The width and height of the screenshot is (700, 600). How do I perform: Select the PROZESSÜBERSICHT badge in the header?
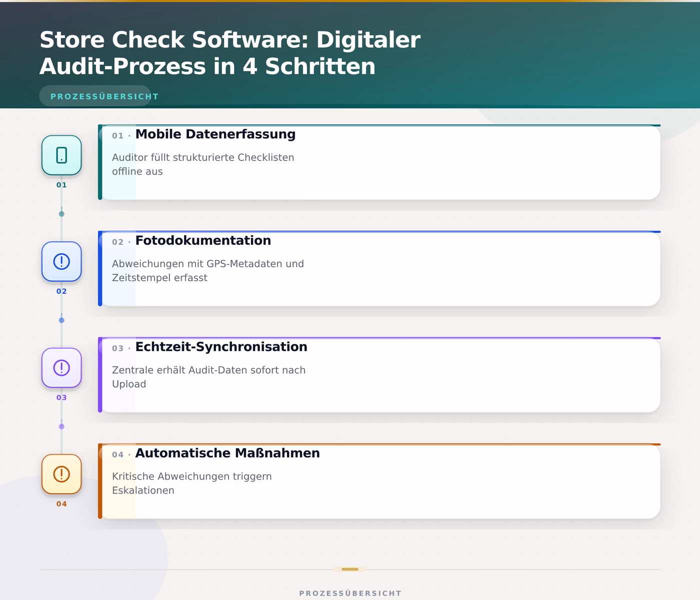(x=95, y=96)
